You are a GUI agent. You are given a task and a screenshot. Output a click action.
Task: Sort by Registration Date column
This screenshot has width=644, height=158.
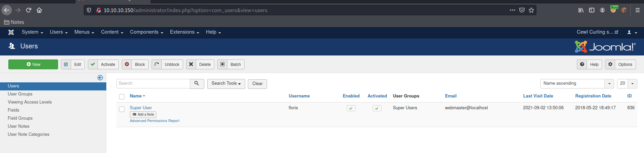593,96
